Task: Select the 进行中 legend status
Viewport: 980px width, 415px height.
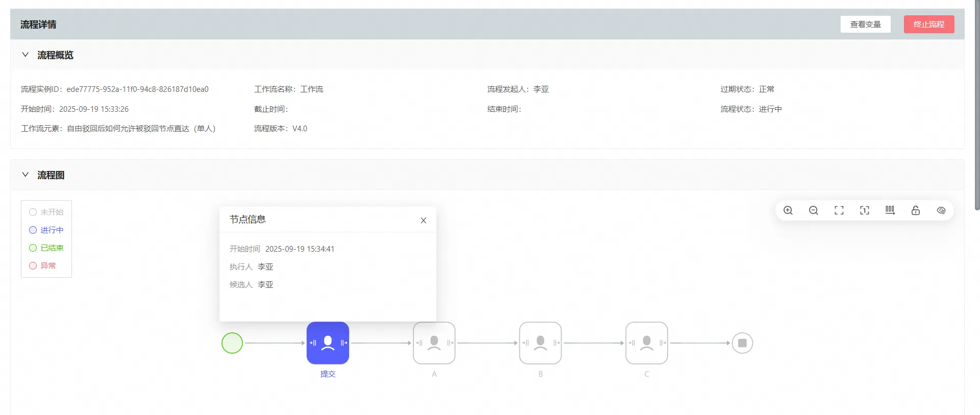Action: (46, 230)
